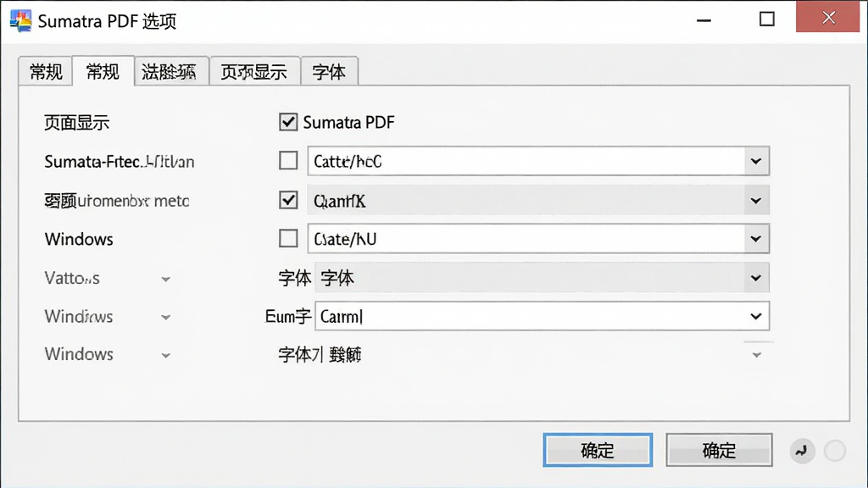Click the 确定 button without a blue outline

click(x=719, y=450)
